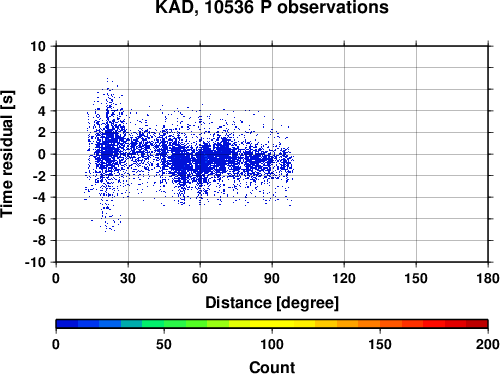Click the data cluster near 95 degrees
Viewport: 500px width, 374px height.
pos(286,162)
